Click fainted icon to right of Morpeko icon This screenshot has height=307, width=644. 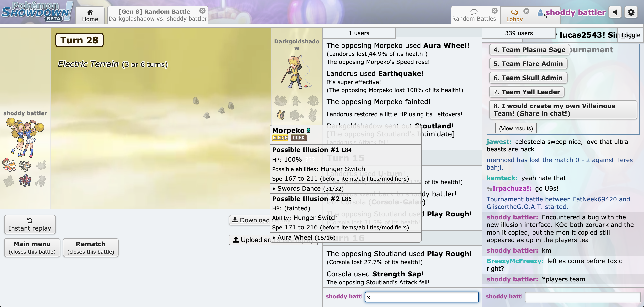pos(297,116)
